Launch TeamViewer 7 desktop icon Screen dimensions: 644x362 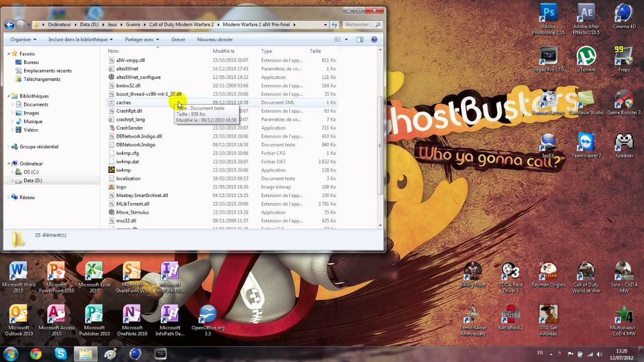pos(586,146)
